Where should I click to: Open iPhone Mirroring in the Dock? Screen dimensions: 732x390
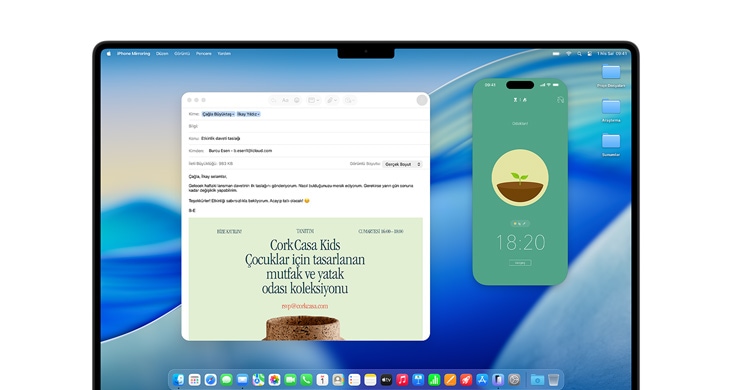tap(498, 380)
